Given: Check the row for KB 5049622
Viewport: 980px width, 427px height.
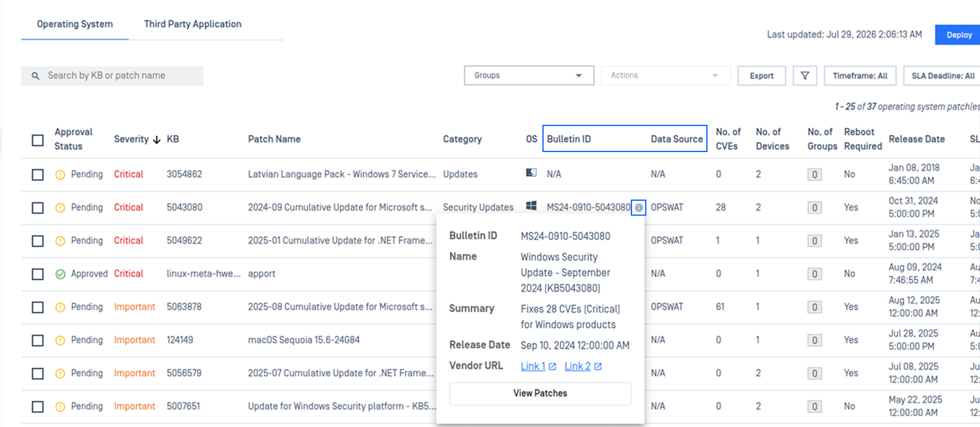Looking at the screenshot, I should pyautogui.click(x=38, y=241).
